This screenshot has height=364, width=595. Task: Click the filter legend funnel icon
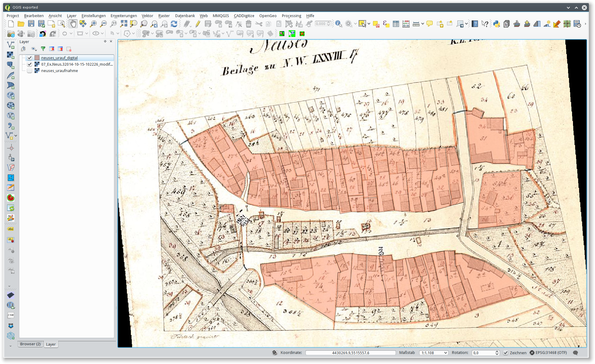point(43,49)
